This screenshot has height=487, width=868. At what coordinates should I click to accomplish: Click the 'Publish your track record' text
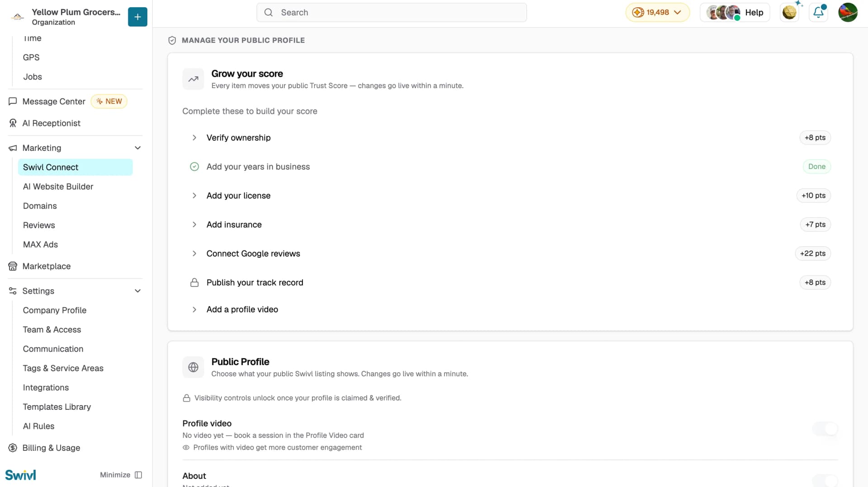(x=255, y=282)
